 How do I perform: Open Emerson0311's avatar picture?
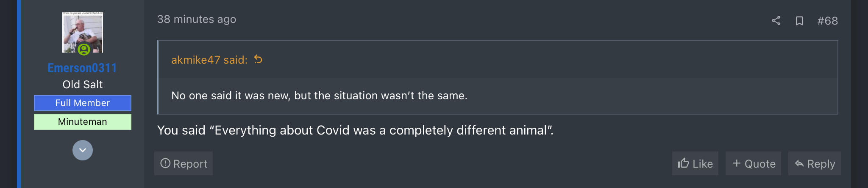coord(83,32)
